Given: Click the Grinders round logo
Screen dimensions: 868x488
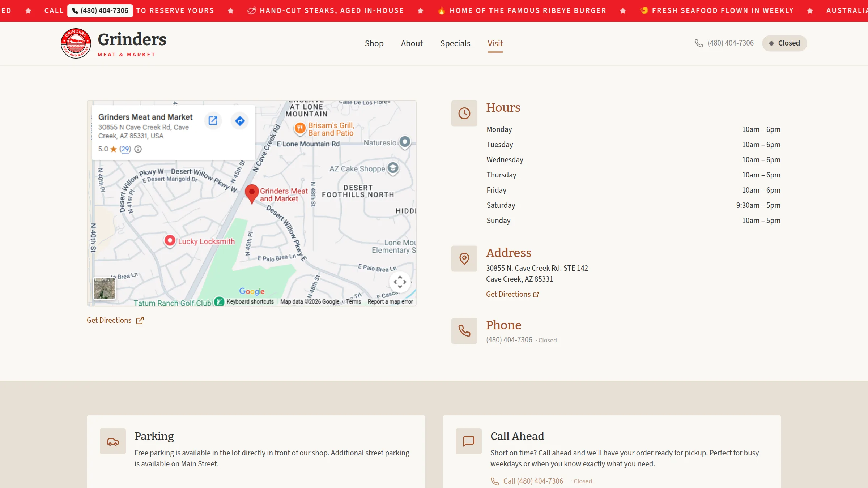Looking at the screenshot, I should tap(76, 43).
